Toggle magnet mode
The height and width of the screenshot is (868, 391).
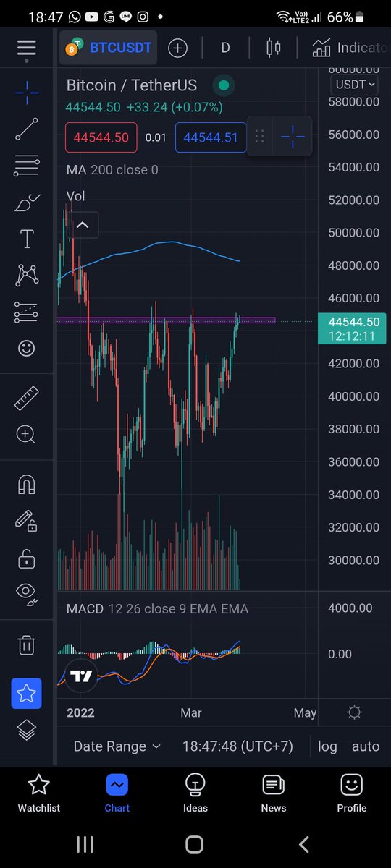coord(27,484)
